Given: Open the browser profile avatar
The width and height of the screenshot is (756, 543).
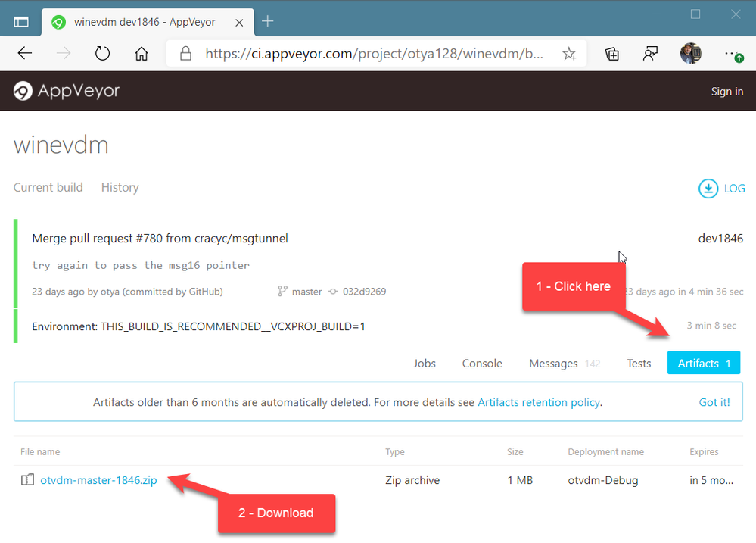Looking at the screenshot, I should (690, 53).
